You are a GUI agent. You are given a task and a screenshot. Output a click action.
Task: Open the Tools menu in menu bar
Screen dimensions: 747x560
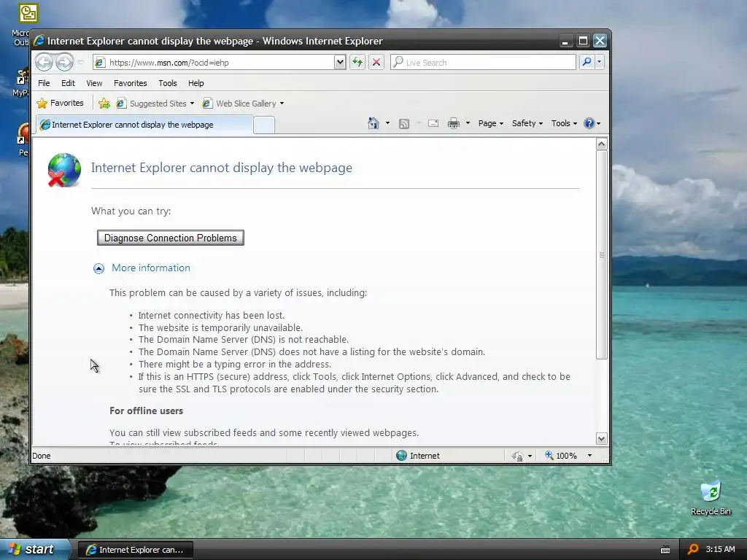point(168,83)
